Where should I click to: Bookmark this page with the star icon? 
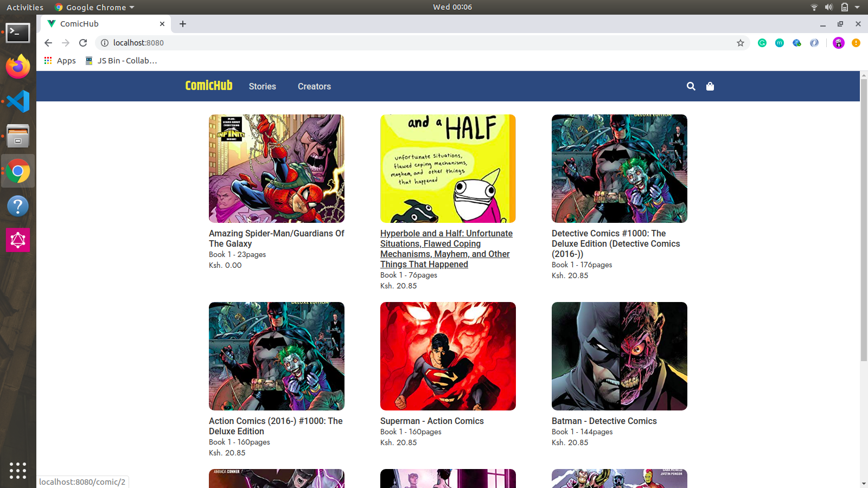pyautogui.click(x=740, y=43)
